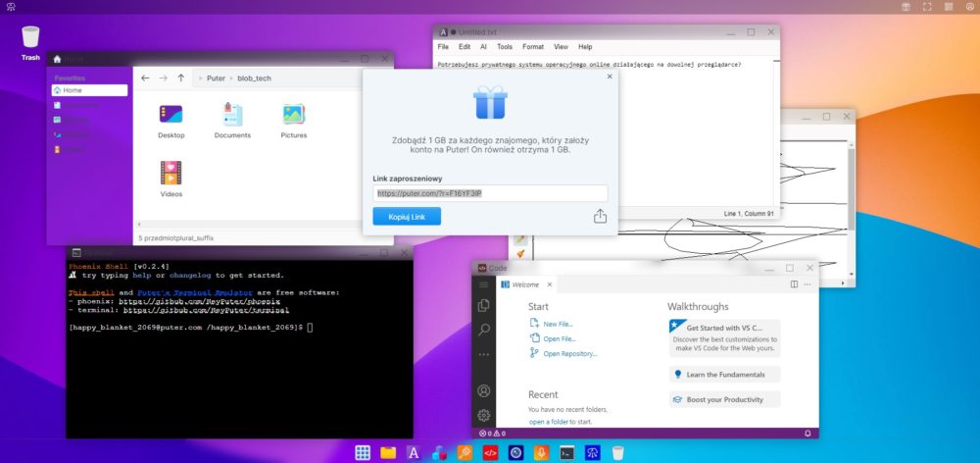Open the Explorer view in VS Code
980x463 pixels.
484,306
